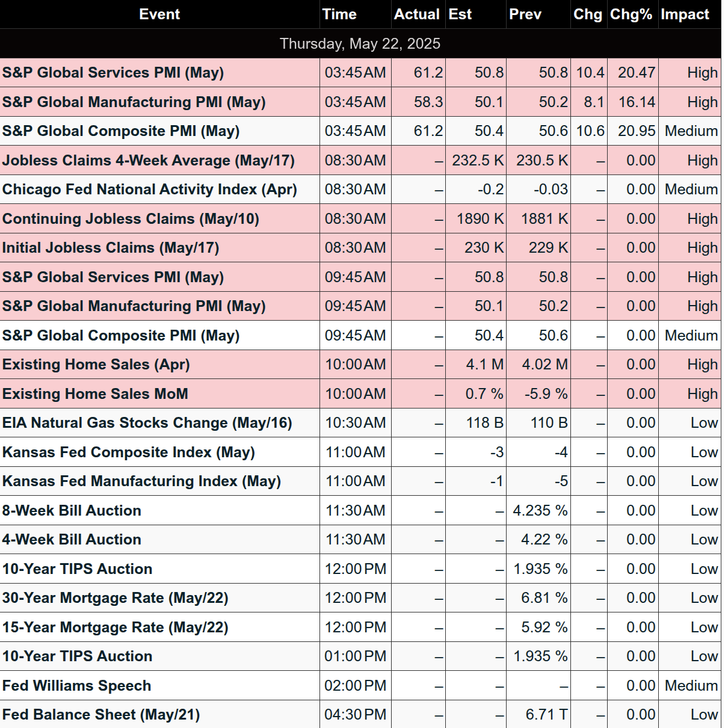Viewport: 725px width, 728px height.
Task: Click the Event column header
Action: 159,14
